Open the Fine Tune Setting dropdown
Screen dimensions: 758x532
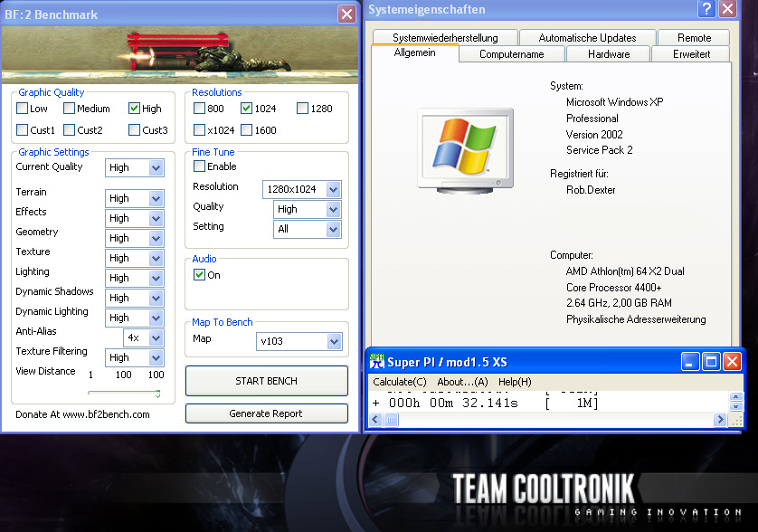(333, 229)
